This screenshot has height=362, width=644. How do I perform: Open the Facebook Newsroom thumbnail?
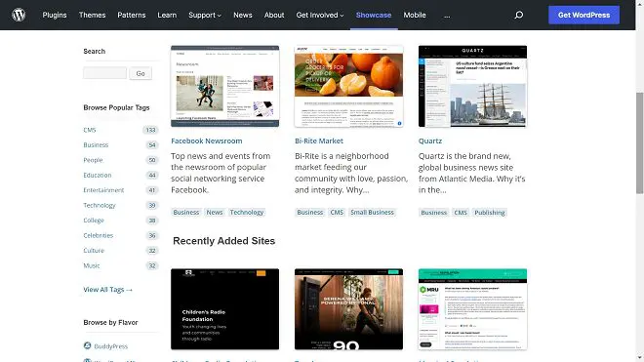[x=224, y=86]
